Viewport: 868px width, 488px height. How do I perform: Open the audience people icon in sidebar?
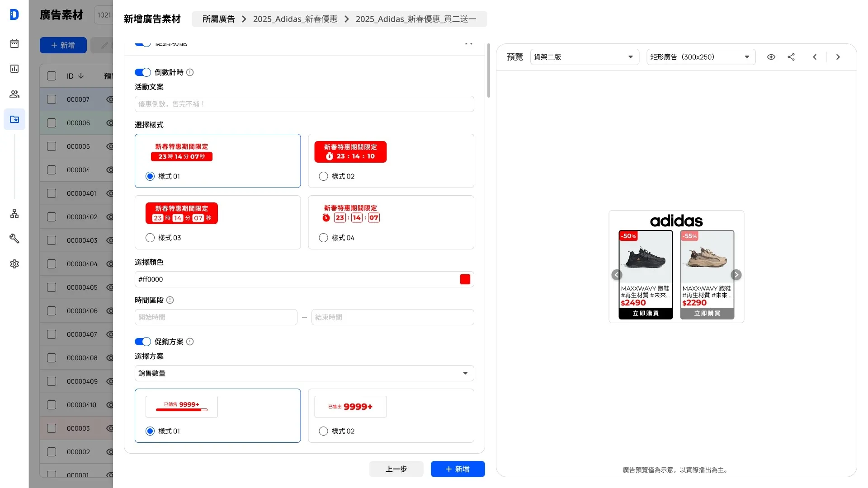tap(14, 94)
